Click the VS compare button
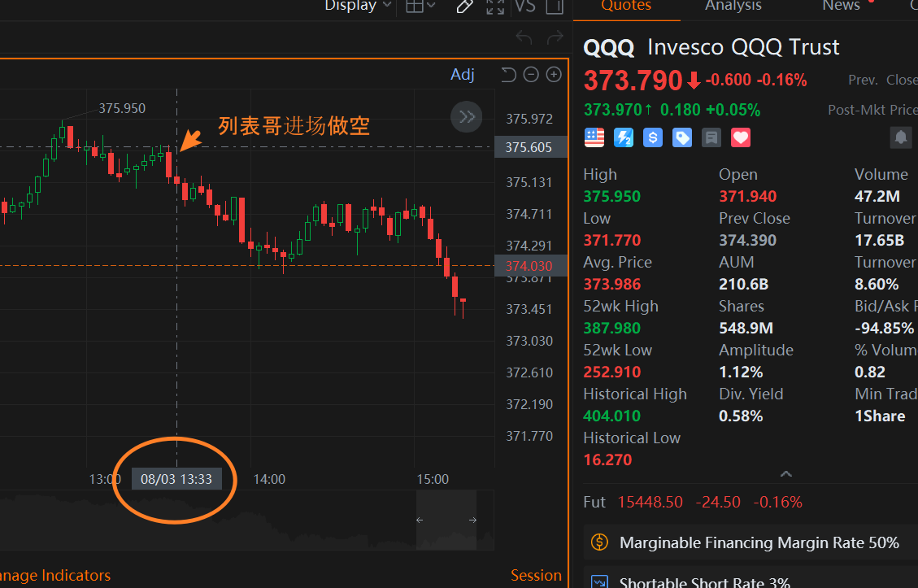 point(524,6)
